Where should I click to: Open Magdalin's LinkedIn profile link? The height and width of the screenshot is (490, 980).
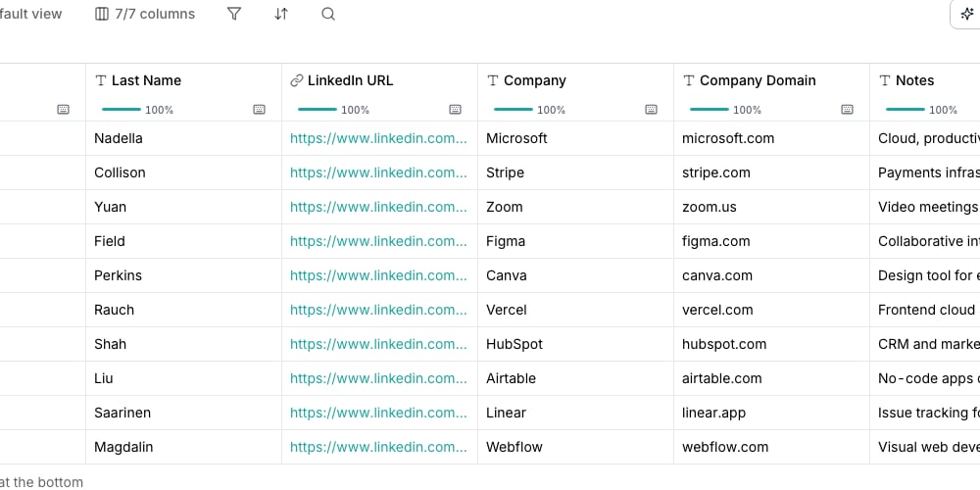coord(378,447)
